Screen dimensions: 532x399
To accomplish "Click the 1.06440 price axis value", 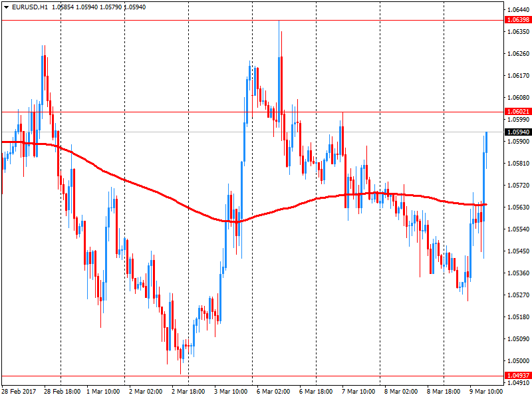I will tap(519, 10).
